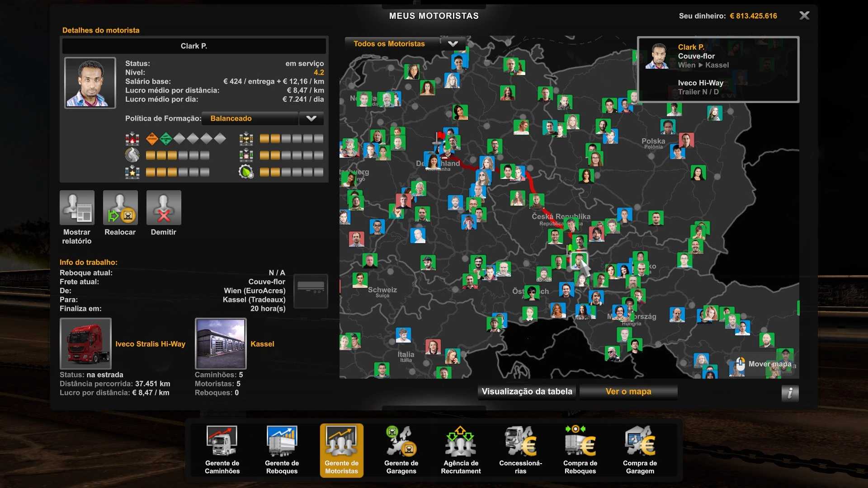Click Kassel garage thumbnail image
Screen dimensions: 868x488
(221, 343)
